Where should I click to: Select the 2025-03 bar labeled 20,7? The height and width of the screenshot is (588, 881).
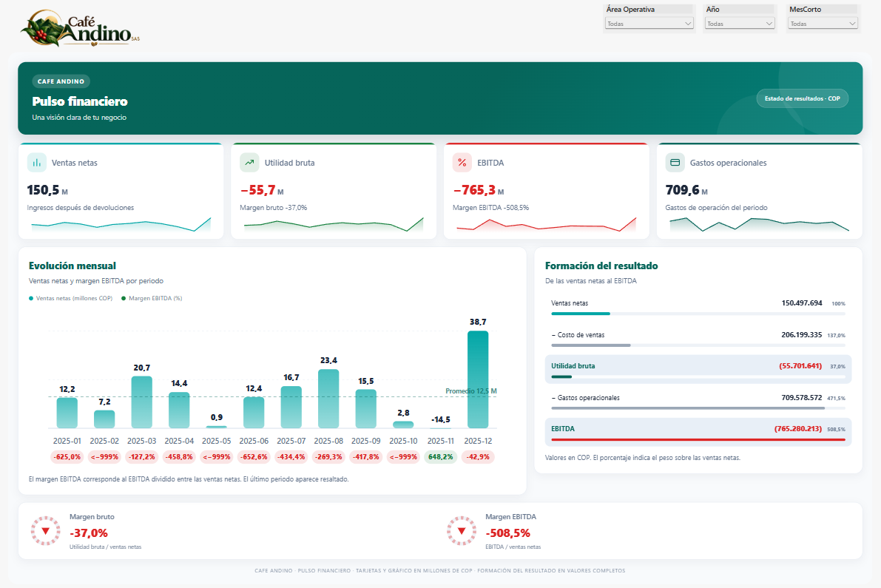tap(141, 402)
